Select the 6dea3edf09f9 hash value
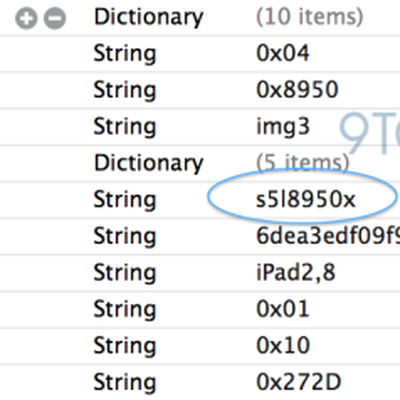The image size is (400, 400). (328, 236)
